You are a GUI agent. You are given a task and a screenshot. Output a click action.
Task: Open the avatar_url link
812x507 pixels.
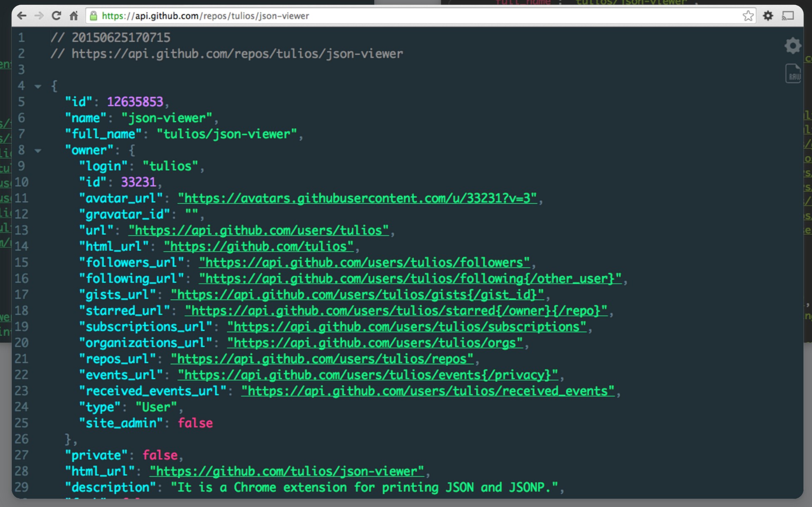click(357, 198)
